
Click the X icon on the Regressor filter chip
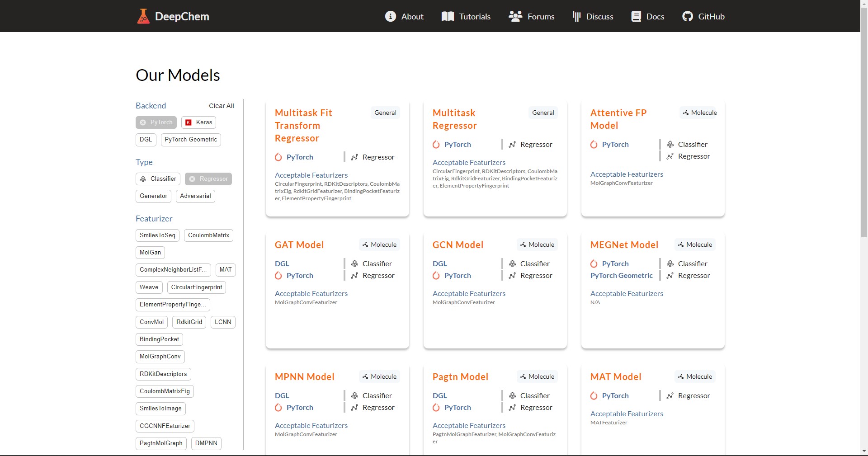tap(192, 179)
